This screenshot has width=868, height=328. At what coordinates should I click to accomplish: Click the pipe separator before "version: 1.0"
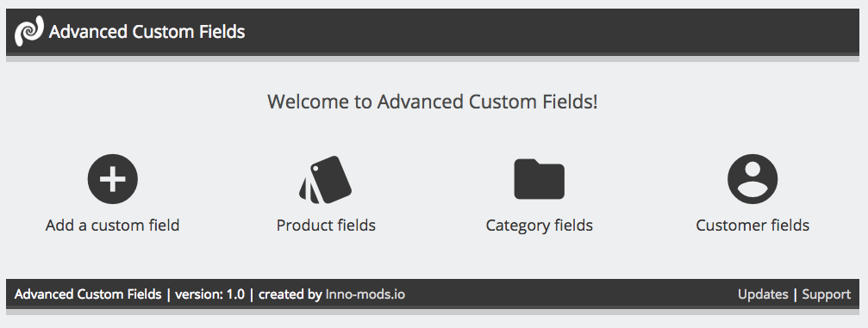(168, 294)
